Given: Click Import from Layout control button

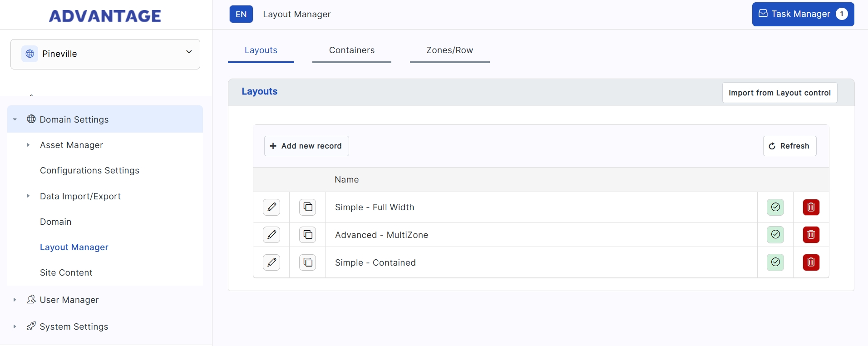Looking at the screenshot, I should pyautogui.click(x=779, y=93).
